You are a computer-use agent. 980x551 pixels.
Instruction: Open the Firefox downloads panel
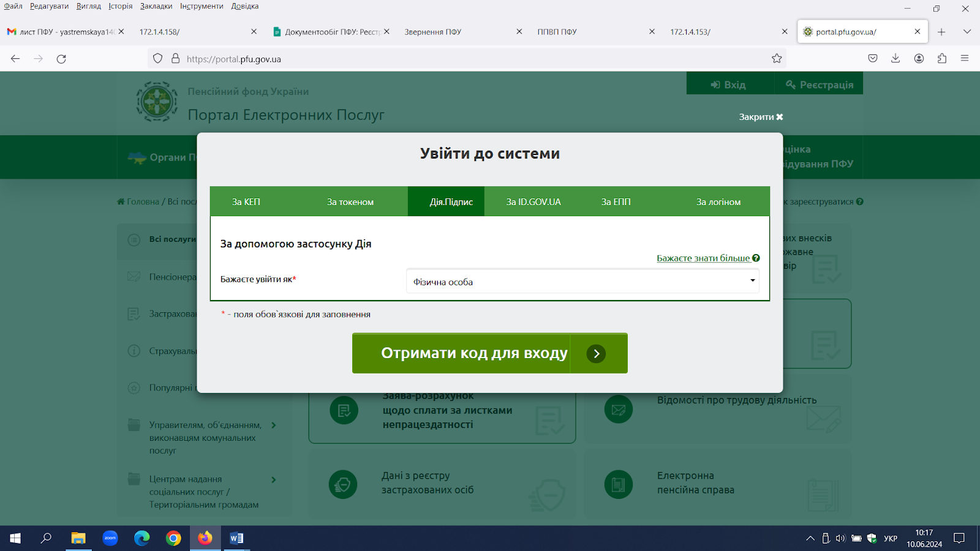895,59
